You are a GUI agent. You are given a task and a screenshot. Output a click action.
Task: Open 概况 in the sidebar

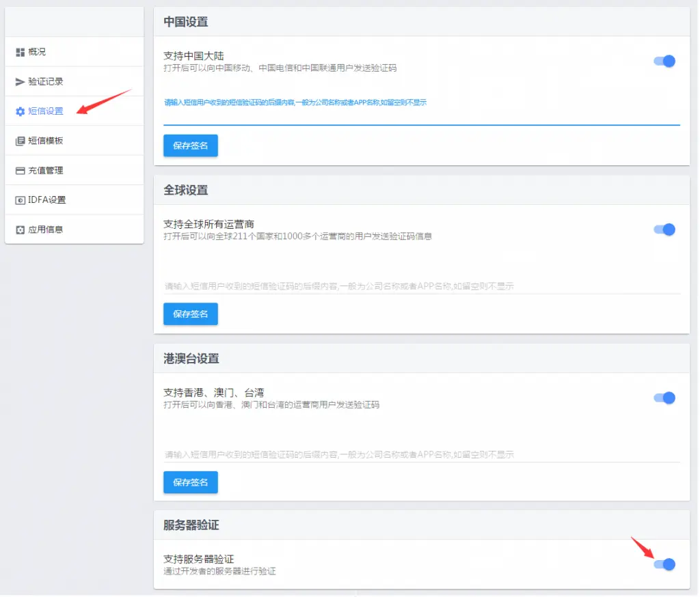(x=74, y=52)
